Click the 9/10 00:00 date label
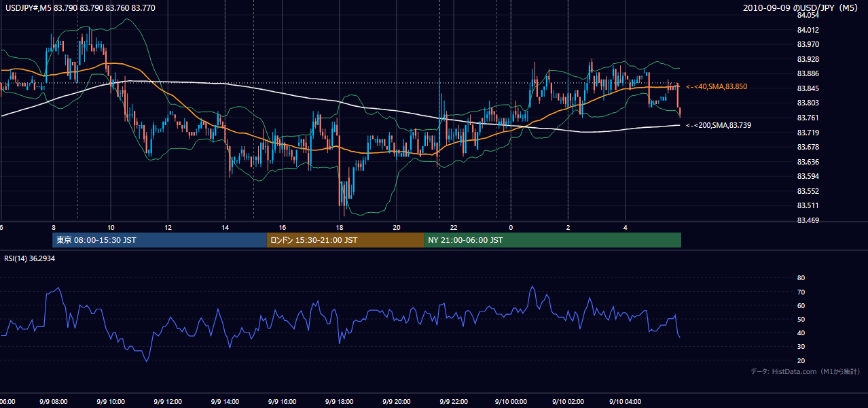This screenshot has height=408, width=868. coord(510,402)
